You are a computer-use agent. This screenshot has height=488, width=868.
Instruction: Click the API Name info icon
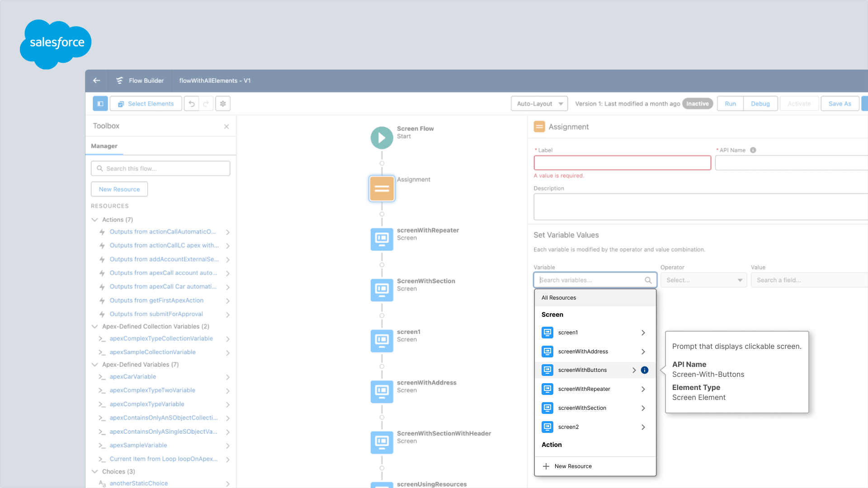click(x=753, y=150)
